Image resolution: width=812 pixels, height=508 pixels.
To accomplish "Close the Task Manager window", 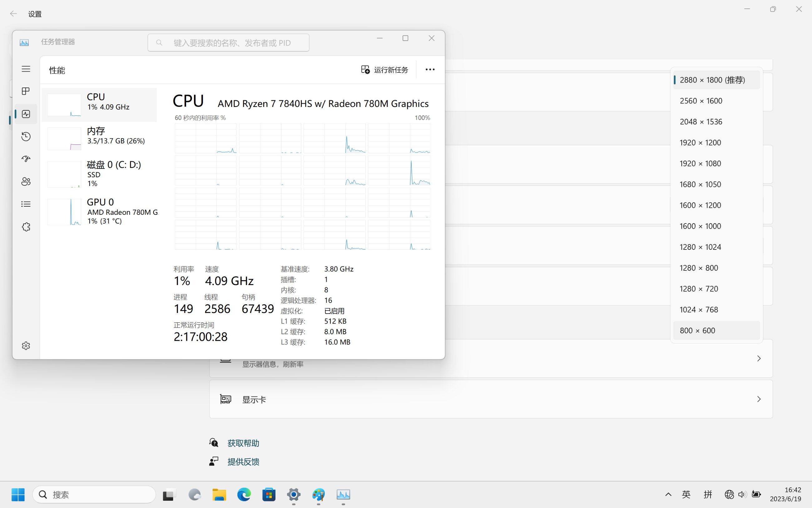I will click(432, 38).
